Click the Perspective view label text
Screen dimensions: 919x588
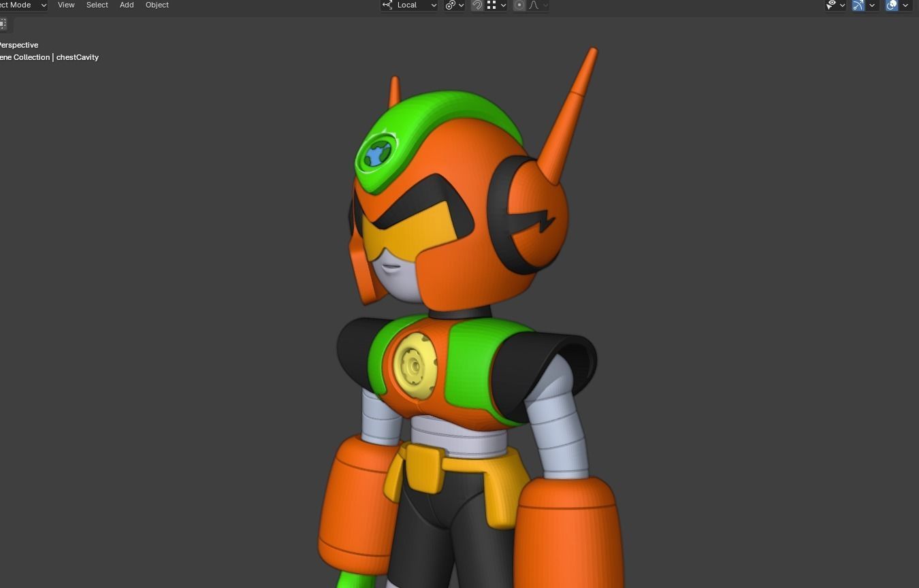(18, 45)
